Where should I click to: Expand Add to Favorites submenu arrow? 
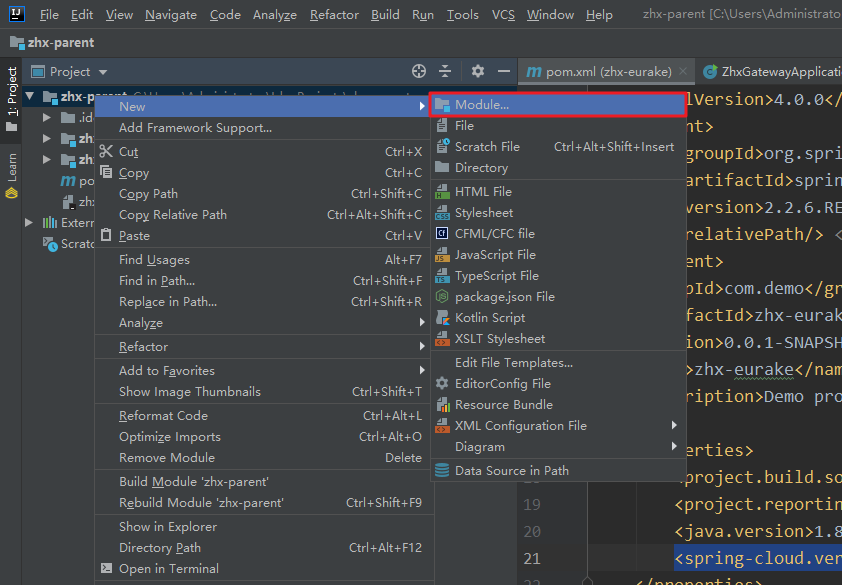(422, 370)
